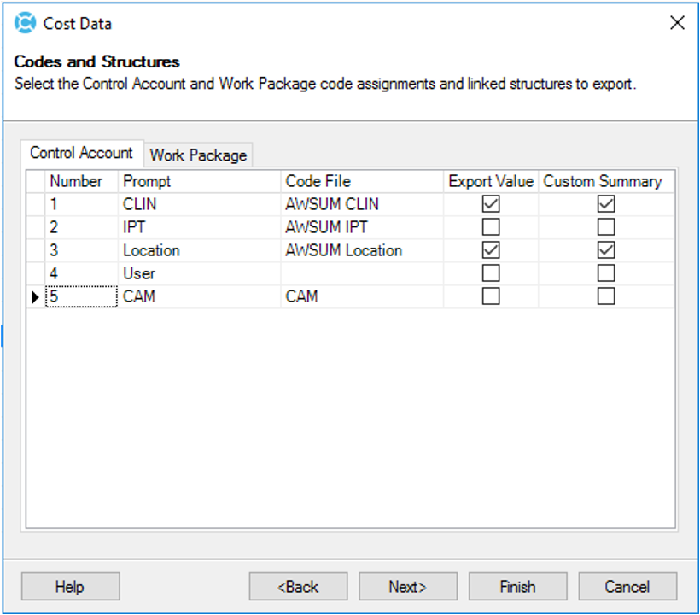700x615 pixels.
Task: Select the Control Account tab
Action: (82, 153)
